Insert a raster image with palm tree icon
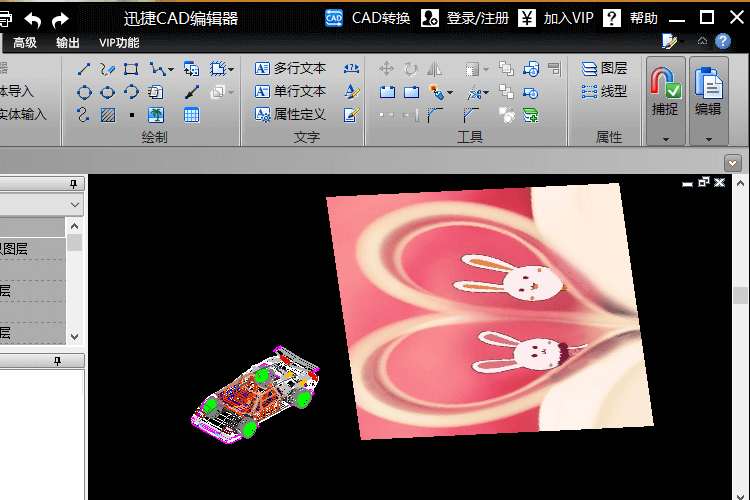750x500 pixels. click(156, 115)
